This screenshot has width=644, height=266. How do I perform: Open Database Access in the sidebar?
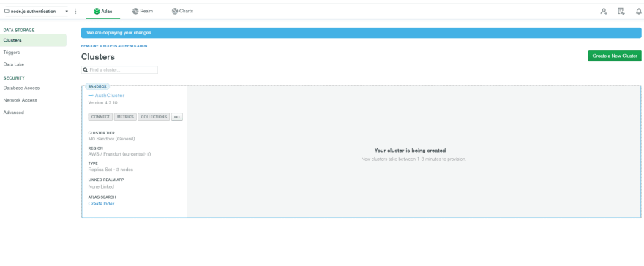pyautogui.click(x=21, y=88)
